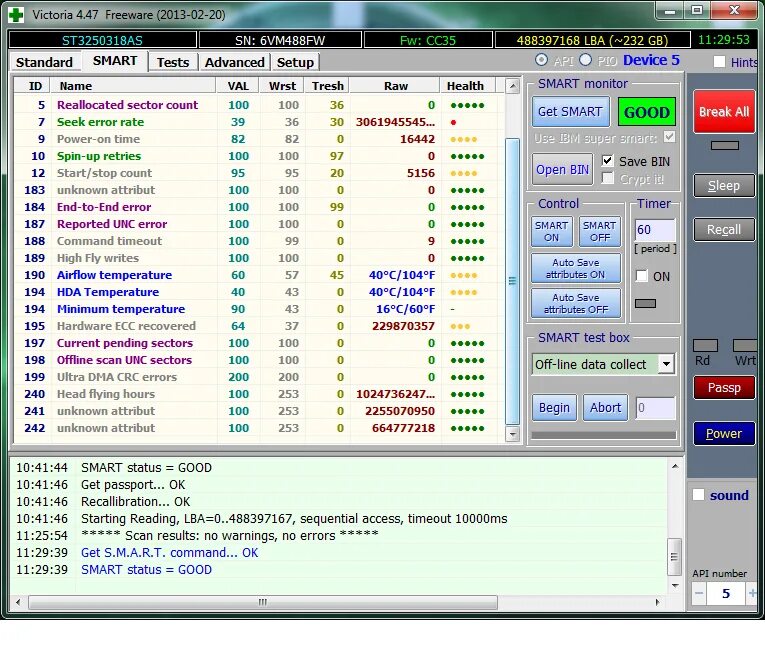This screenshot has height=648, width=765.
Task: Click the SMART table scroll down arrow
Action: 512,434
